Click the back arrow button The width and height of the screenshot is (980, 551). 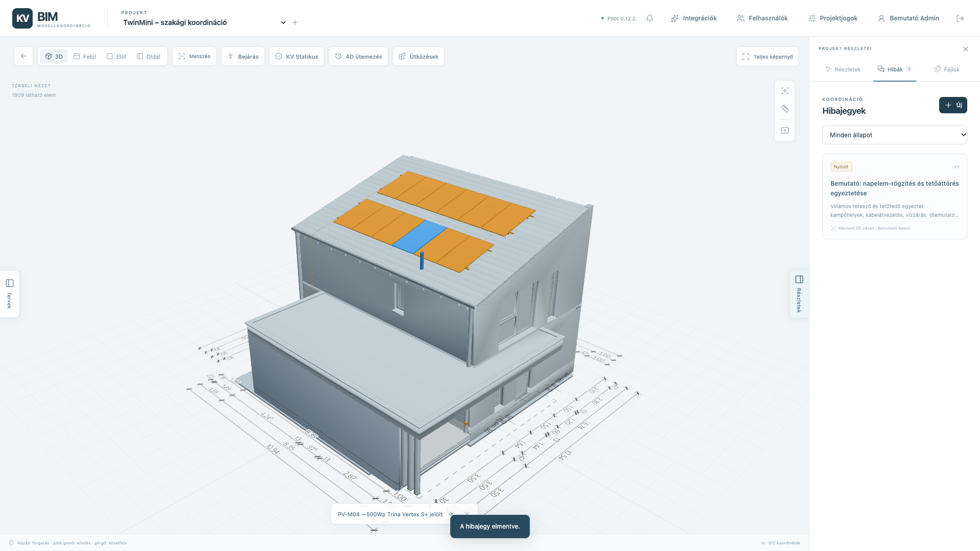tap(23, 56)
